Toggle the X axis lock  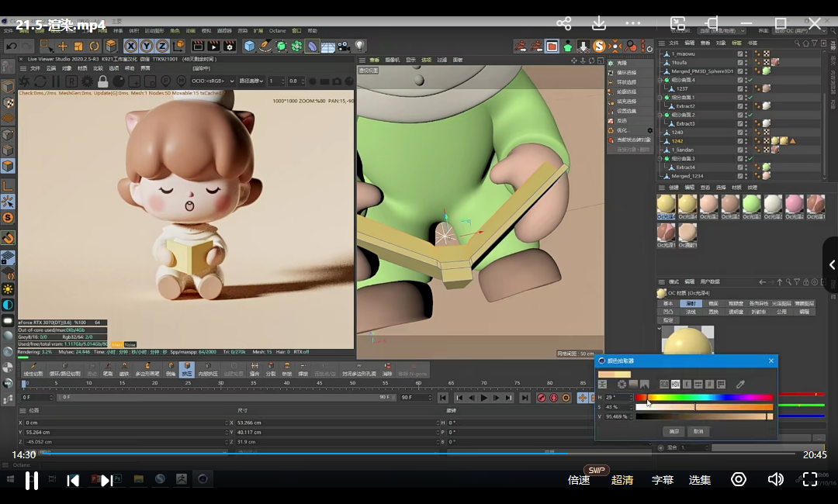pyautogui.click(x=130, y=47)
